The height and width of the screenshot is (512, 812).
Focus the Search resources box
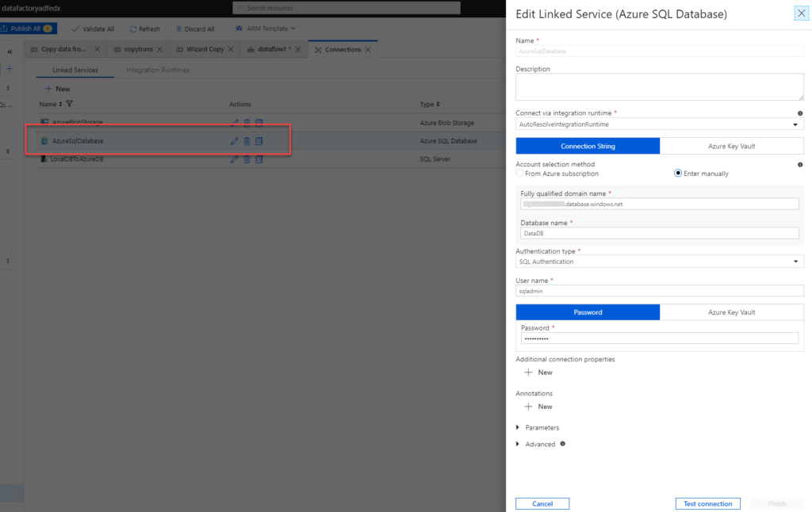[347, 8]
